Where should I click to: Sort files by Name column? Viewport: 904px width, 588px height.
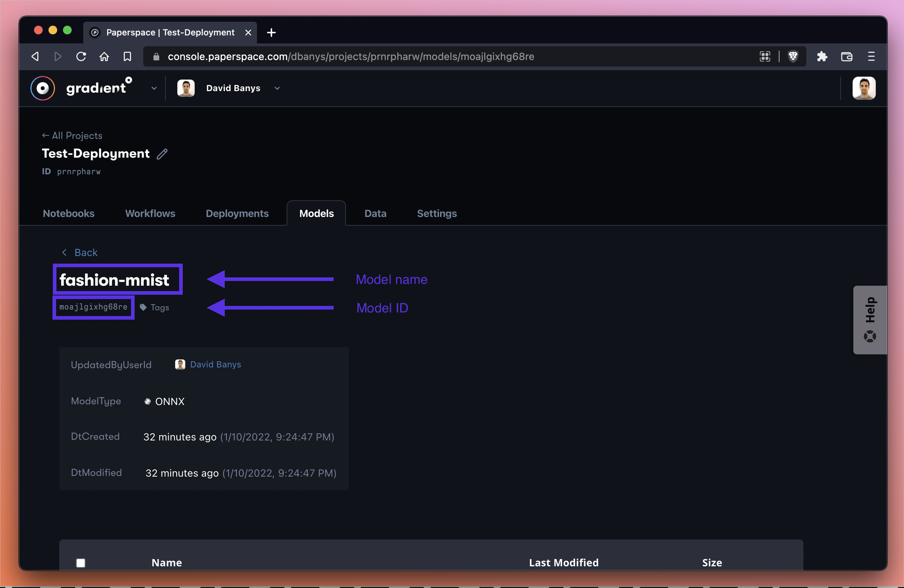point(167,563)
